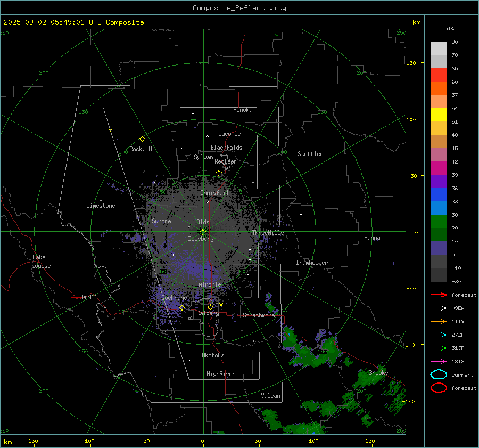Click the cyan 27ZW arrow icon
The image size is (479, 448).
439,335
